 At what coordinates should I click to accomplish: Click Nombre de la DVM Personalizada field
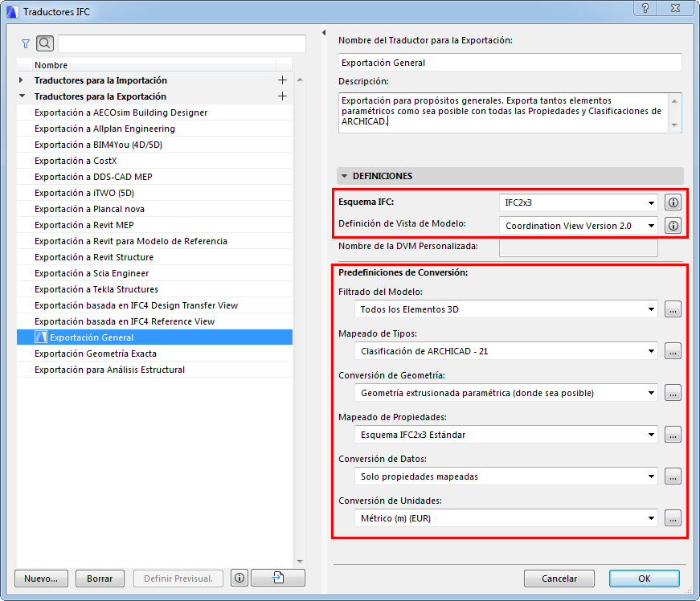[x=578, y=247]
